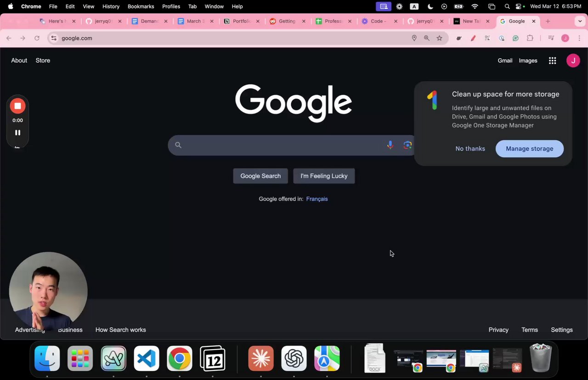Image resolution: width=588 pixels, height=380 pixels.
Task: Open Spotlight search in the menu bar
Action: coord(507,6)
